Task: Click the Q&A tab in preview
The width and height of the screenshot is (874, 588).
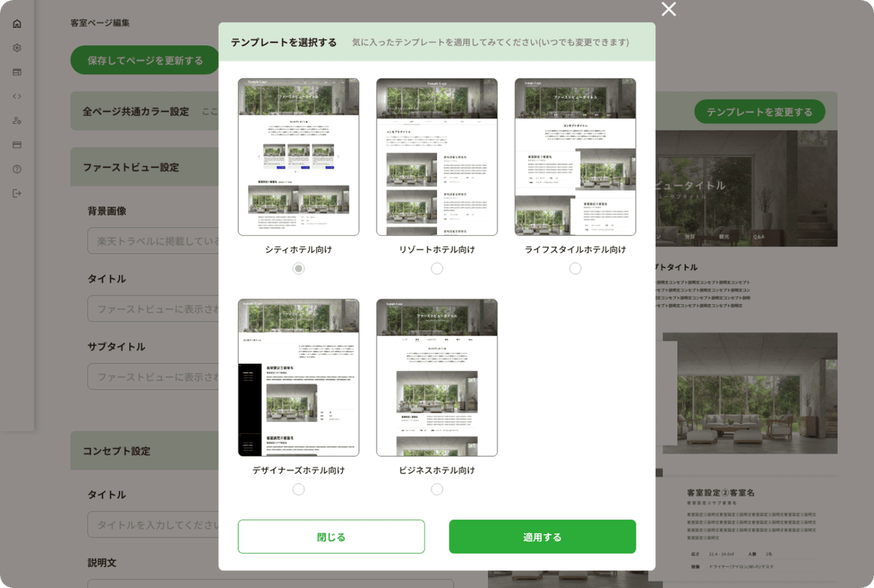Action: click(x=758, y=237)
